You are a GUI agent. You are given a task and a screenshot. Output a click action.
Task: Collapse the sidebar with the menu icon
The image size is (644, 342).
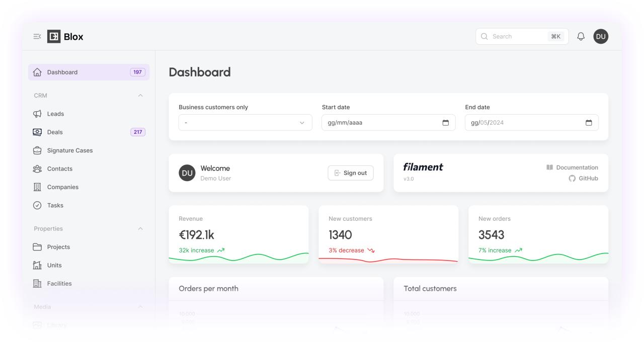tap(37, 36)
